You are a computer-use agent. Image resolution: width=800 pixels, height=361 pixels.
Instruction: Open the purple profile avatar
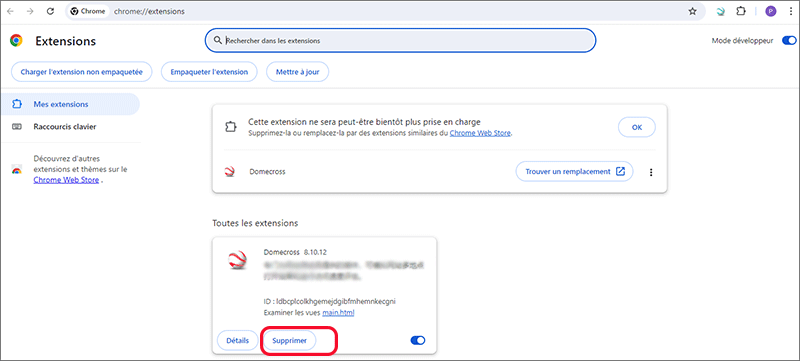(770, 11)
